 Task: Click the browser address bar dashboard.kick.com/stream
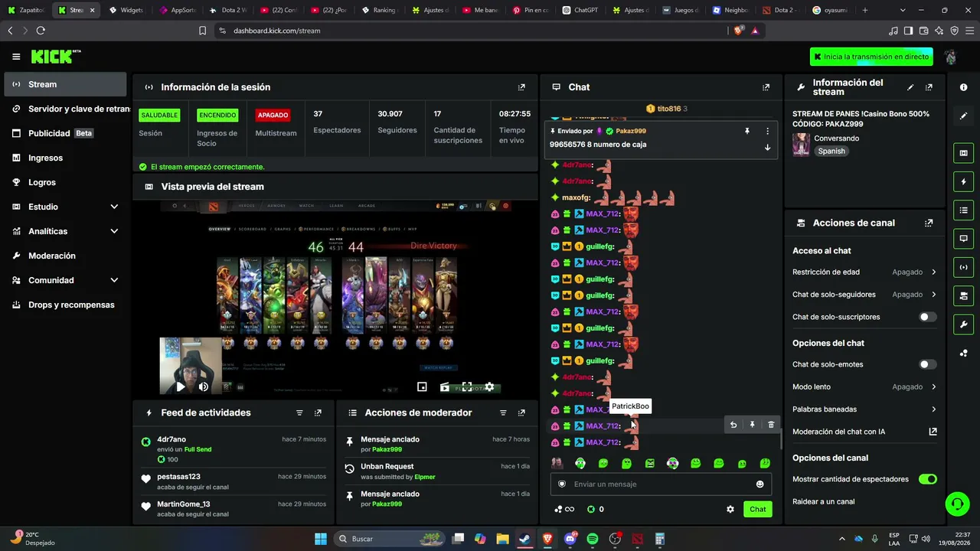pos(475,31)
